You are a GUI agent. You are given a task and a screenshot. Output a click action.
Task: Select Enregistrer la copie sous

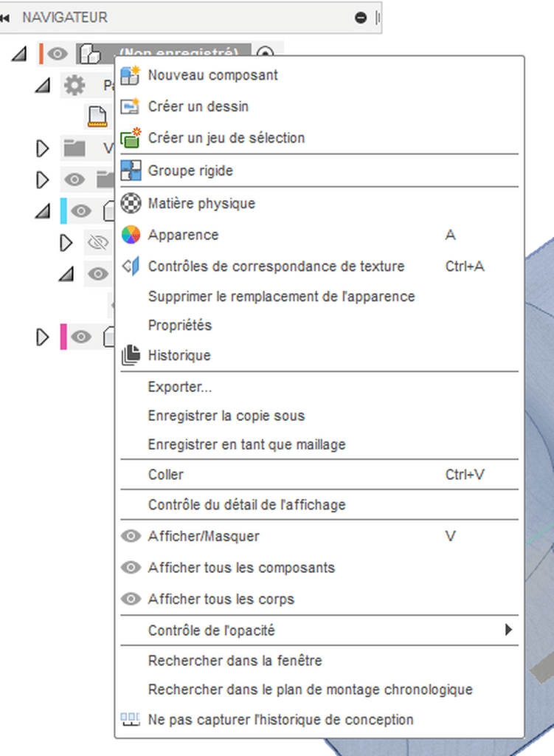pyautogui.click(x=226, y=416)
